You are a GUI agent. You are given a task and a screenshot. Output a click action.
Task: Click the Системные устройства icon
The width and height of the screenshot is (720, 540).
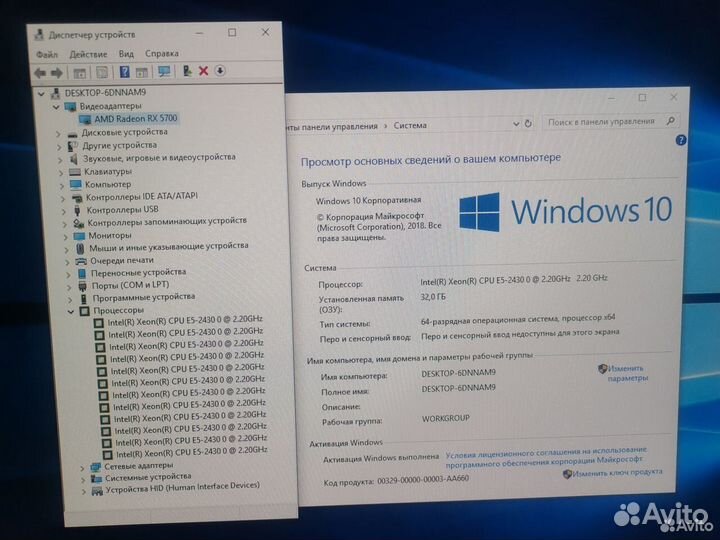click(96, 479)
